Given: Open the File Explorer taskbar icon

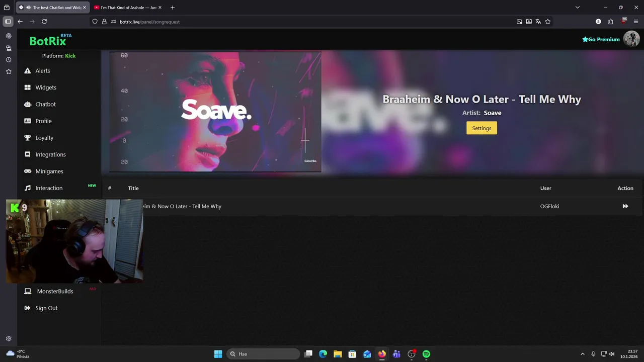Looking at the screenshot, I should click(x=338, y=354).
